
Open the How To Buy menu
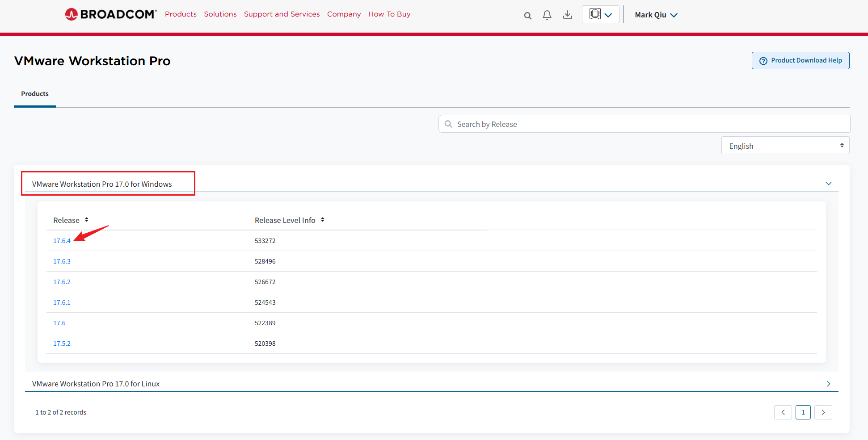(389, 14)
